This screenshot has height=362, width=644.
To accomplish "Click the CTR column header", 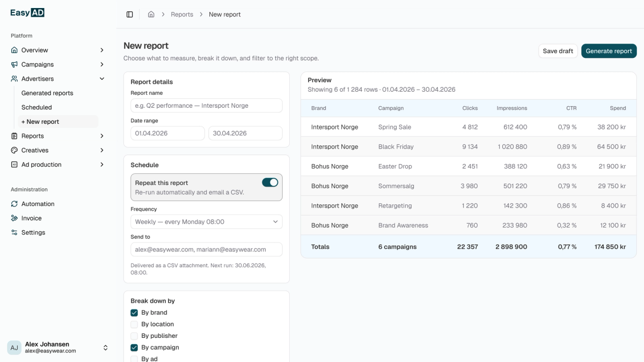I will point(572,108).
